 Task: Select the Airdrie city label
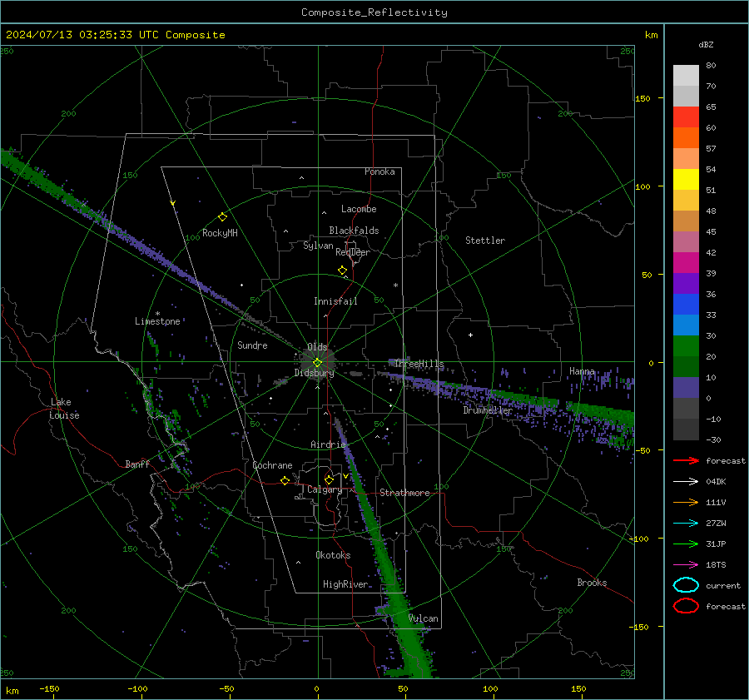coord(328,444)
